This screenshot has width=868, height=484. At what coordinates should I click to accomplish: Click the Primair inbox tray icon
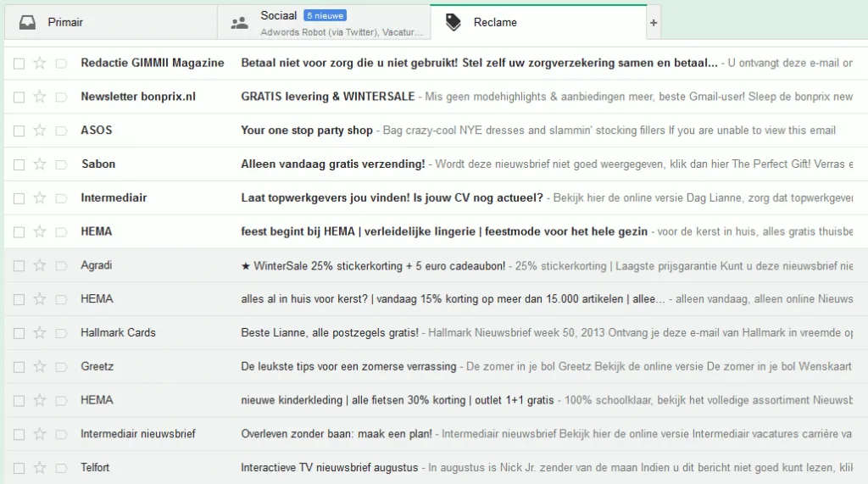(27, 22)
